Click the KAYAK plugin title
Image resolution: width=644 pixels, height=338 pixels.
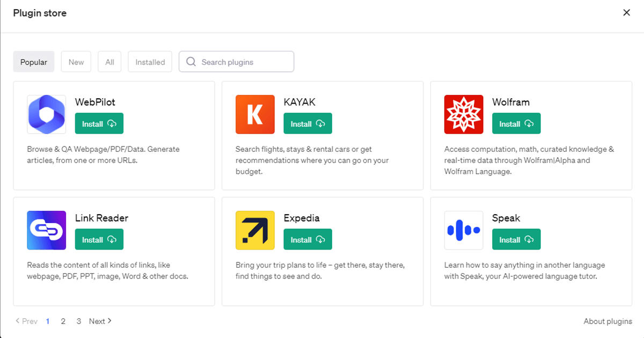(299, 102)
